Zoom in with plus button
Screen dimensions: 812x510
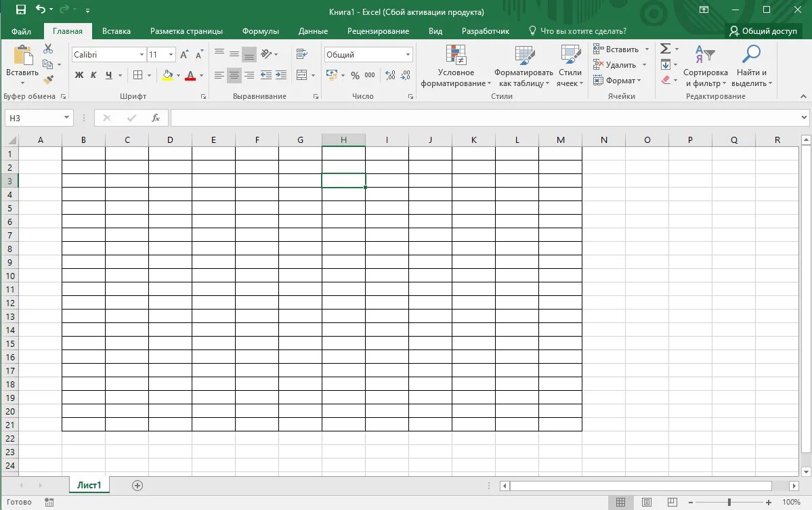[x=769, y=503]
